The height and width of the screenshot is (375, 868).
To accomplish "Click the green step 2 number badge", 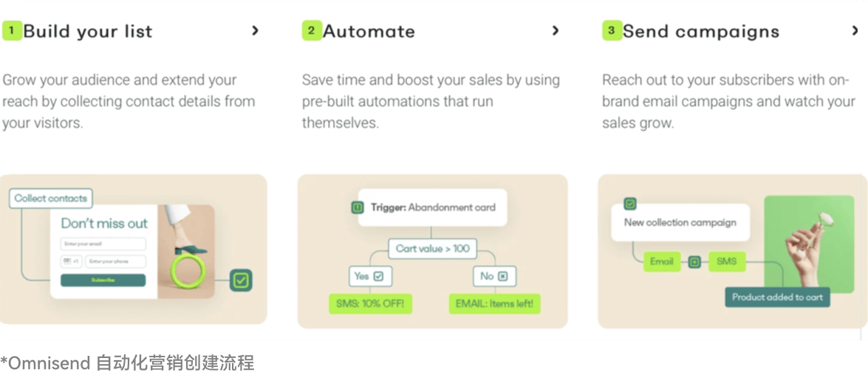I will click(x=311, y=31).
